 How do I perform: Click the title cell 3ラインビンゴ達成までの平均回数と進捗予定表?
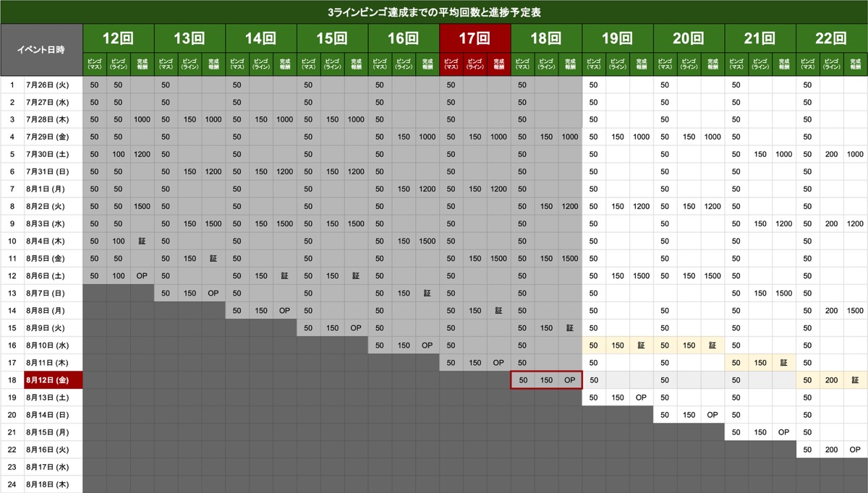tap(434, 12)
